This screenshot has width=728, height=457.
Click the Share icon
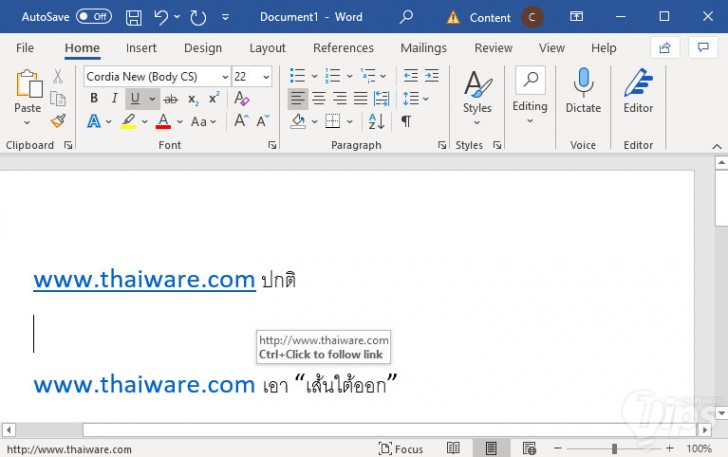point(665,47)
